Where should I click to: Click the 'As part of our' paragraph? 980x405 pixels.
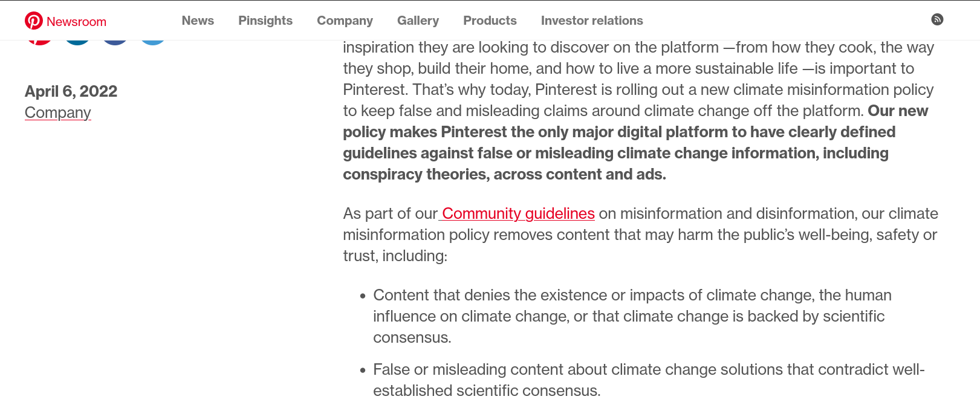pyautogui.click(x=640, y=235)
